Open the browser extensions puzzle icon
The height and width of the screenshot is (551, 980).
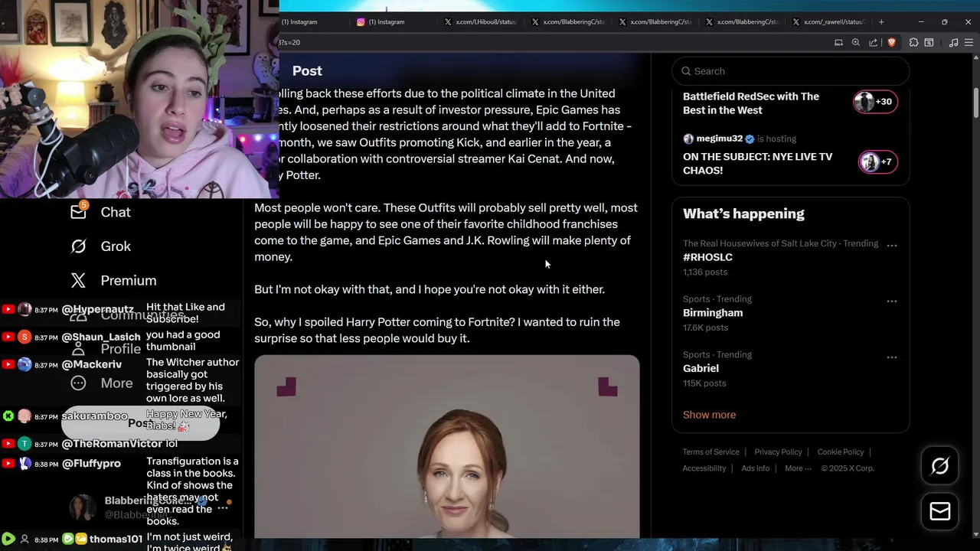[x=913, y=43]
